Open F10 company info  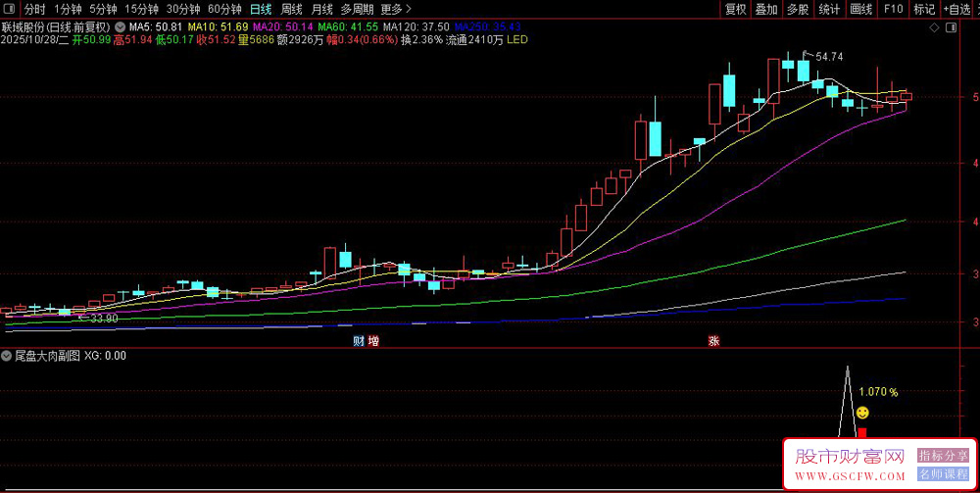click(x=893, y=9)
